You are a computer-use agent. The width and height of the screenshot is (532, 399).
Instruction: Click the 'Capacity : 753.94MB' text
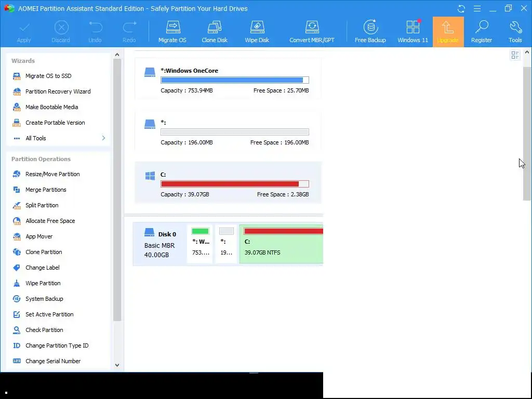[x=187, y=90]
